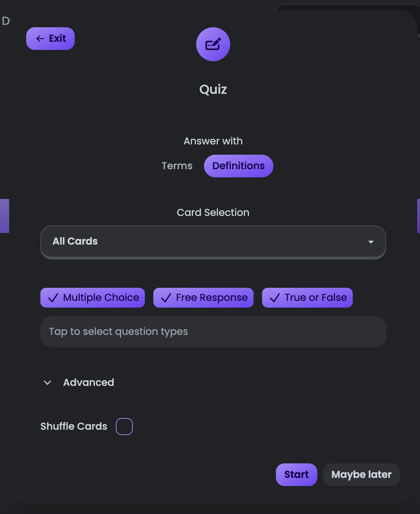Viewport: 420px width, 514px height.
Task: Click the checkmark icon on True or False
Action: tap(274, 298)
